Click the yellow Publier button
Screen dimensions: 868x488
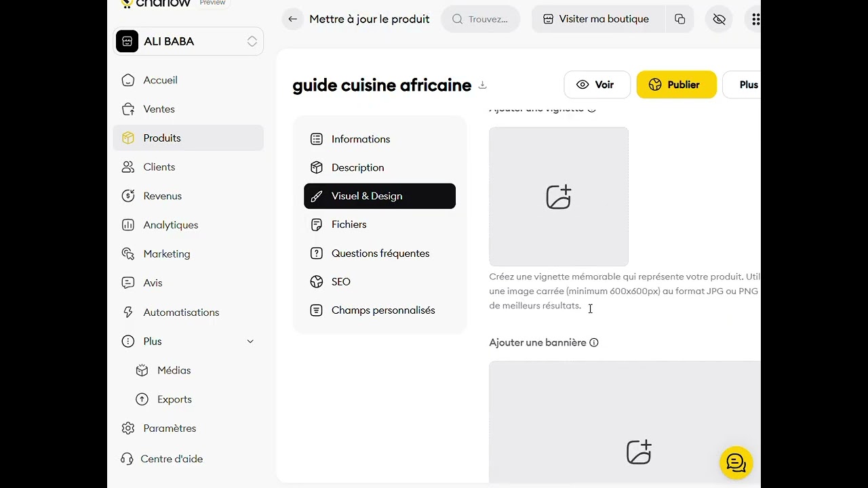point(676,85)
